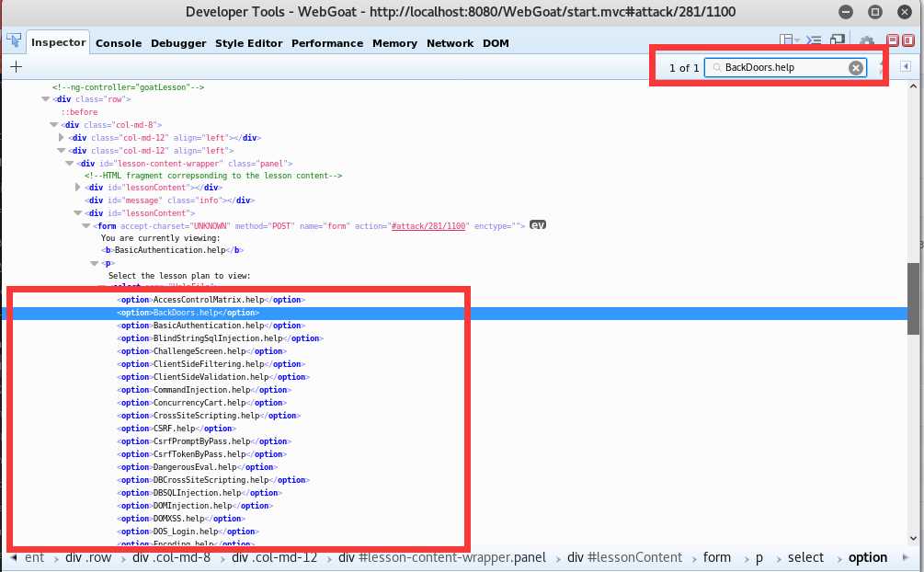Open toolbox options gear icon
Image resolution: width=924 pixels, height=572 pixels.
tap(866, 41)
